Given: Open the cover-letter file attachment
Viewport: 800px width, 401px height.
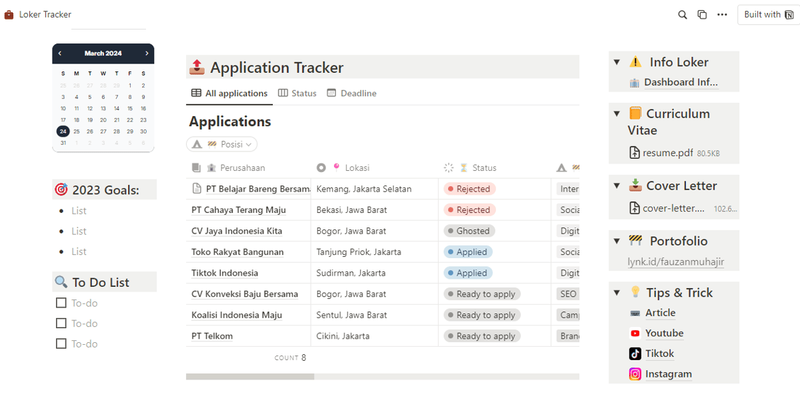Looking at the screenshot, I should [x=683, y=208].
